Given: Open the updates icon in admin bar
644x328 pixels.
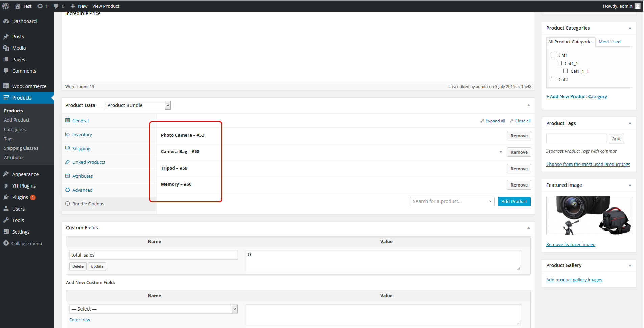Looking at the screenshot, I should pyautogui.click(x=40, y=6).
